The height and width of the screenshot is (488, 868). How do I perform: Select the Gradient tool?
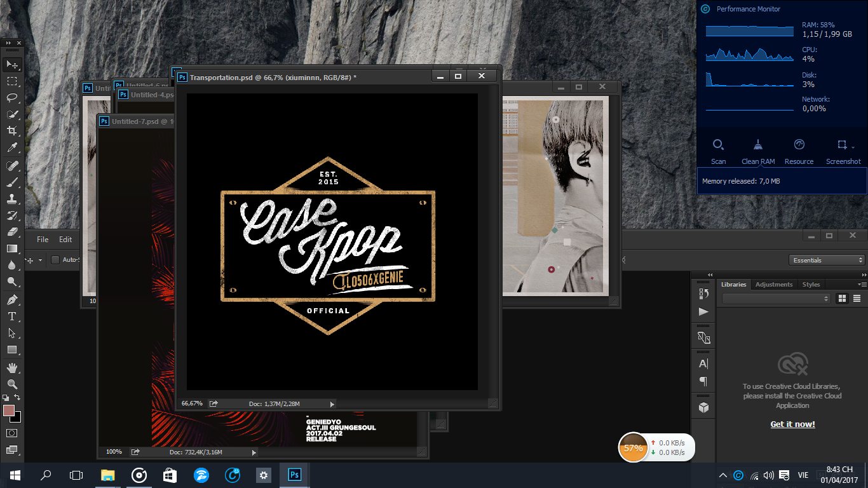coord(12,248)
